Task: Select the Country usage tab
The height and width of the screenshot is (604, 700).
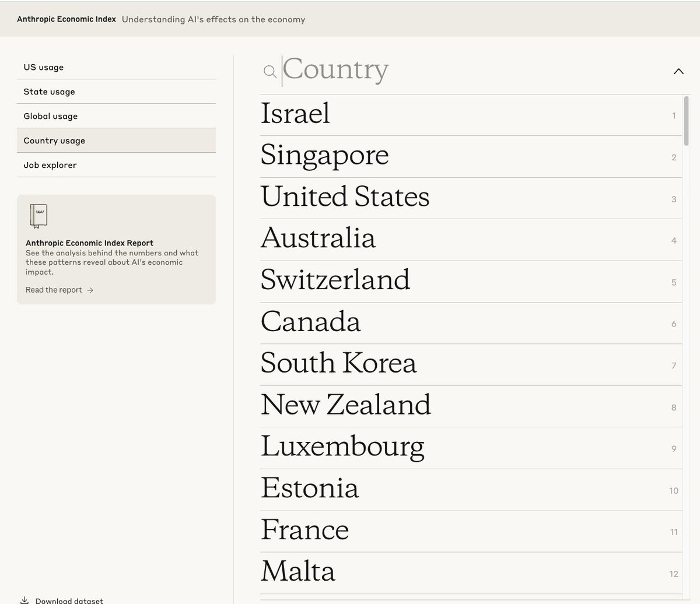Action: point(116,141)
